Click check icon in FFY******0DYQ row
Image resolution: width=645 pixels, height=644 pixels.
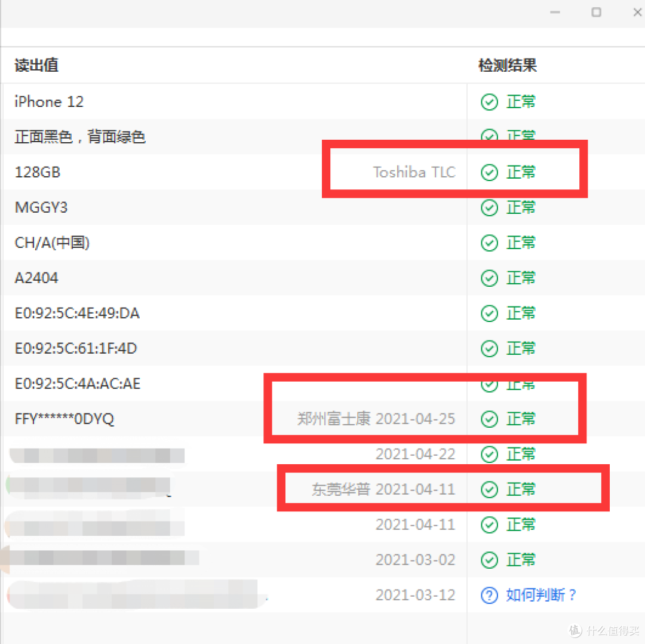[x=489, y=419]
